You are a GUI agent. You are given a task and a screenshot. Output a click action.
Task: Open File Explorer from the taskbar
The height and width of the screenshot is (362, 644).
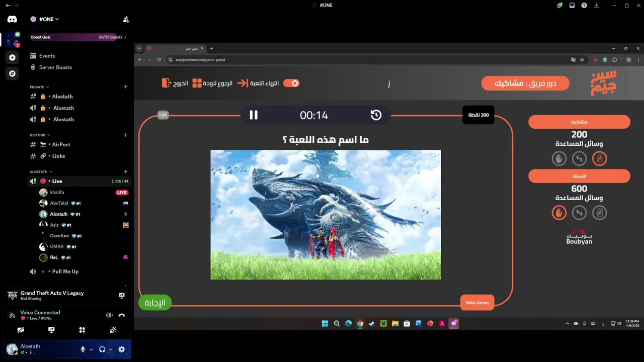(x=395, y=324)
